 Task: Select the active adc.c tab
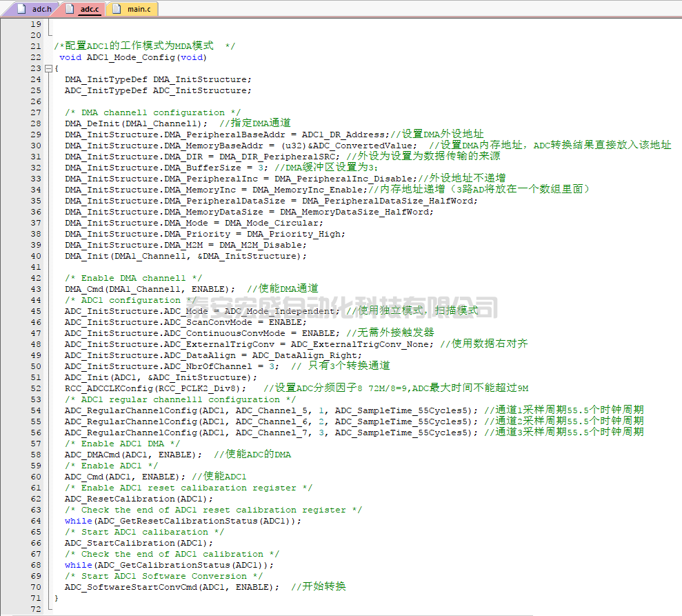[90, 9]
